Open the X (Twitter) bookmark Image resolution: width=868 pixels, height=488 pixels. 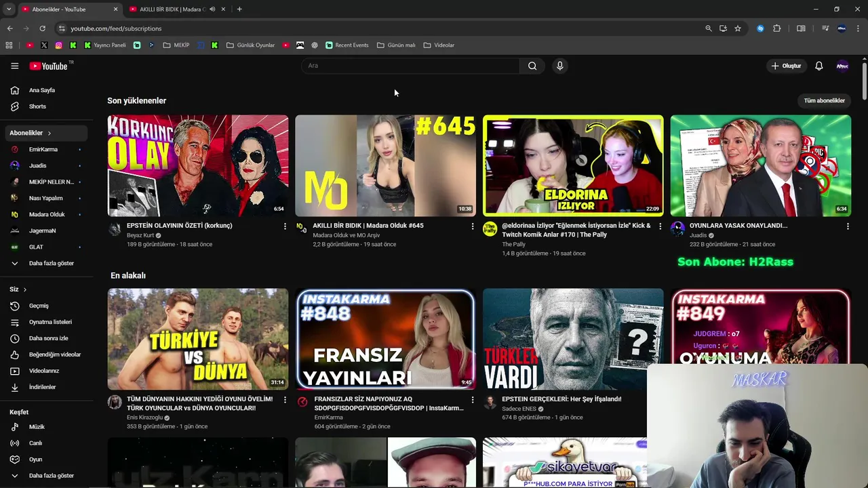tap(44, 45)
